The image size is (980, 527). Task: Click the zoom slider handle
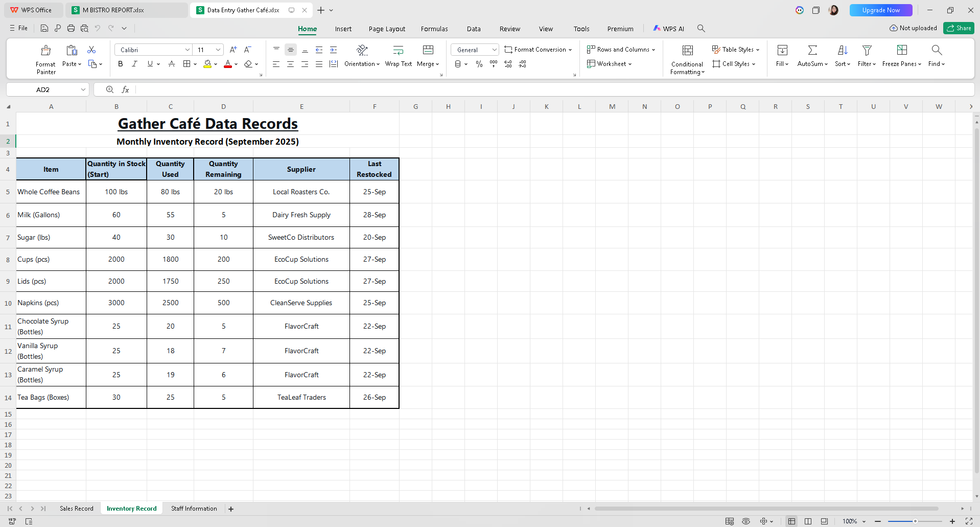pyautogui.click(x=915, y=521)
